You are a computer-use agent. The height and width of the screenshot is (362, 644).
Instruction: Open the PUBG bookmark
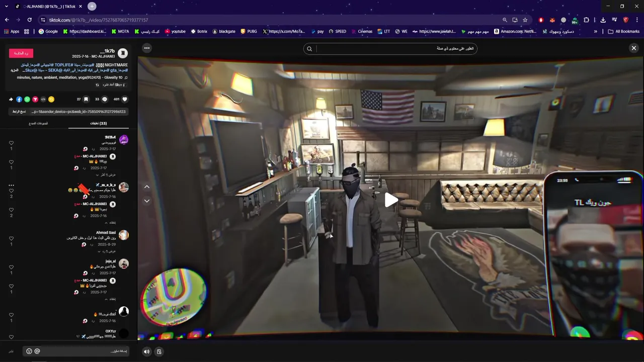[x=249, y=31]
